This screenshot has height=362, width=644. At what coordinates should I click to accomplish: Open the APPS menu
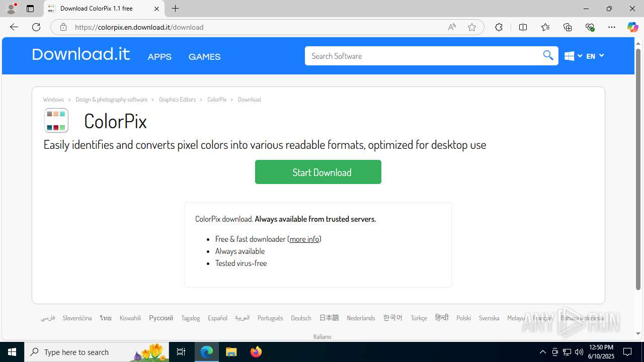[159, 57]
